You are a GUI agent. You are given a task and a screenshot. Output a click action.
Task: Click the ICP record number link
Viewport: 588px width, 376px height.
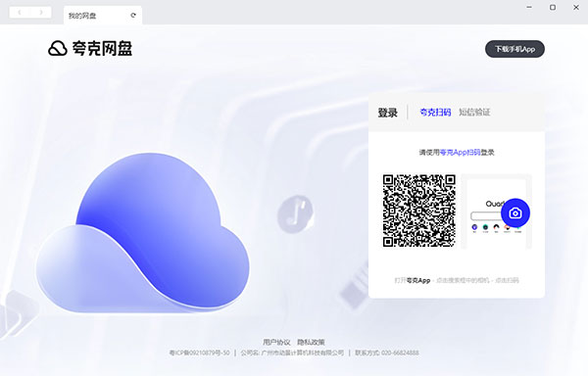point(199,352)
